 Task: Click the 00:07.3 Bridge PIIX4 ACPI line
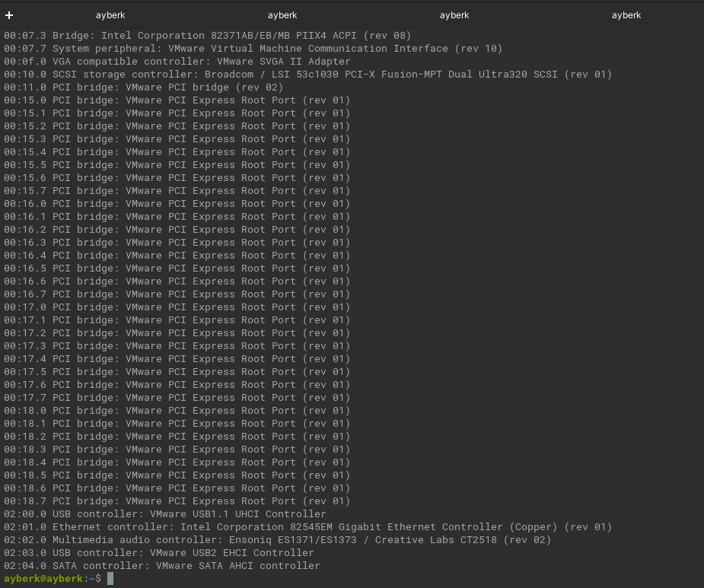pos(208,36)
